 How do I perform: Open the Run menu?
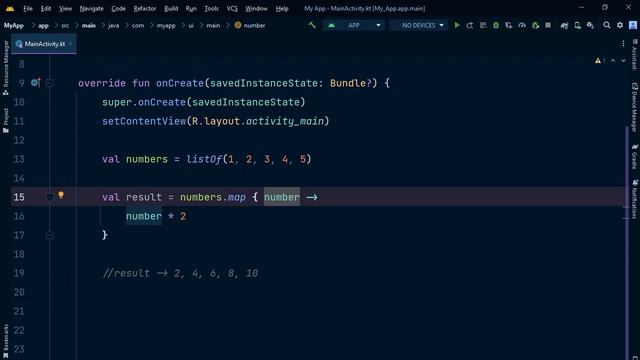coord(191,9)
